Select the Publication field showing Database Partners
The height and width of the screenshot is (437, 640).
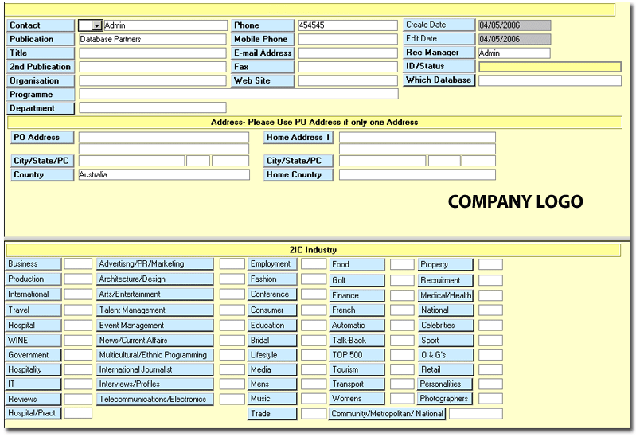152,39
